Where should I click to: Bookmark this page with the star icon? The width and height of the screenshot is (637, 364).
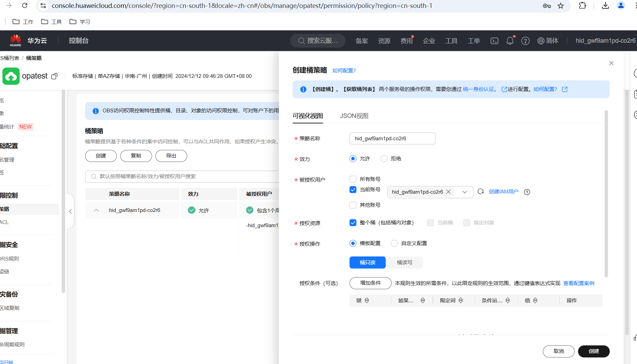pyautogui.click(x=561, y=6)
